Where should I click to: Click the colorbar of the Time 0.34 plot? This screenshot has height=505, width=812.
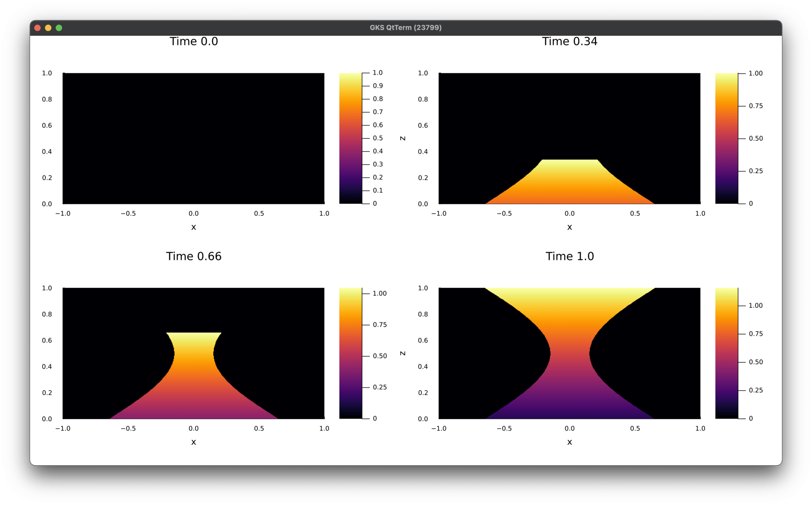coord(726,138)
